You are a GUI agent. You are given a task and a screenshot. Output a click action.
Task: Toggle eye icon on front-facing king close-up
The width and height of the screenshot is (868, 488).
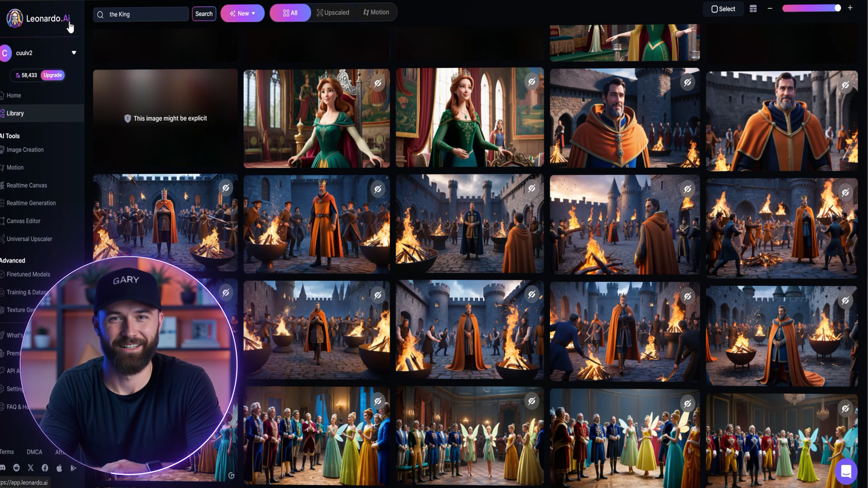point(845,85)
